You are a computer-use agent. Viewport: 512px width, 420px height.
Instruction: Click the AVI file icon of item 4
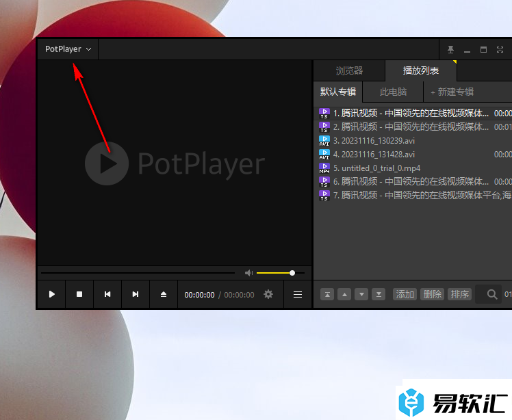(x=324, y=155)
